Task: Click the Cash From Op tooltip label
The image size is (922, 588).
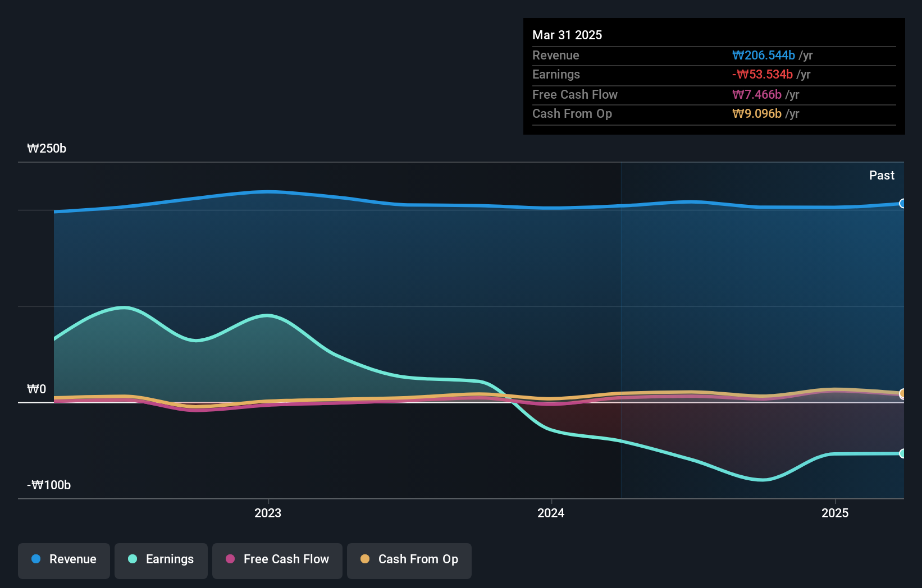Action: click(572, 113)
